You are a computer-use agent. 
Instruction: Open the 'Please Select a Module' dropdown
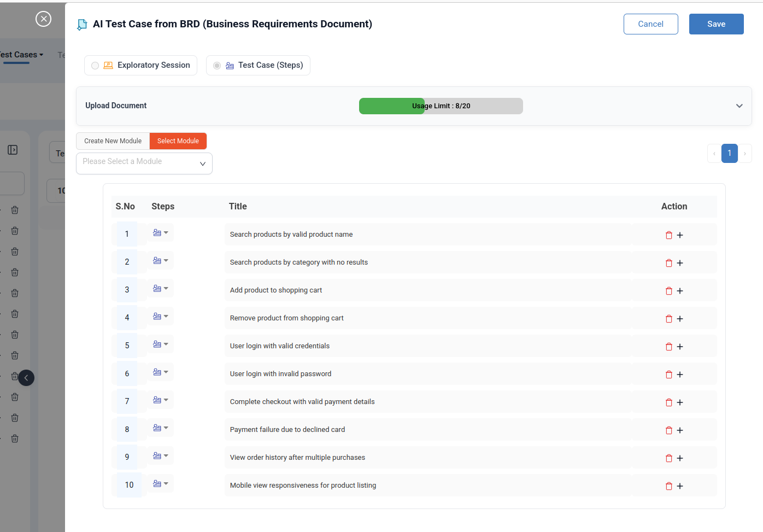pos(144,163)
